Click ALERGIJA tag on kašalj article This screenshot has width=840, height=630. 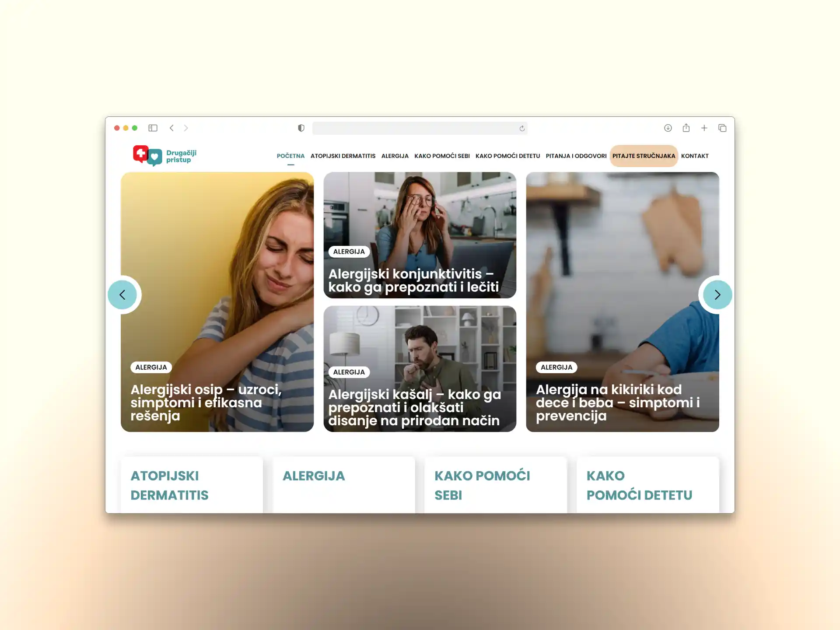pyautogui.click(x=349, y=372)
